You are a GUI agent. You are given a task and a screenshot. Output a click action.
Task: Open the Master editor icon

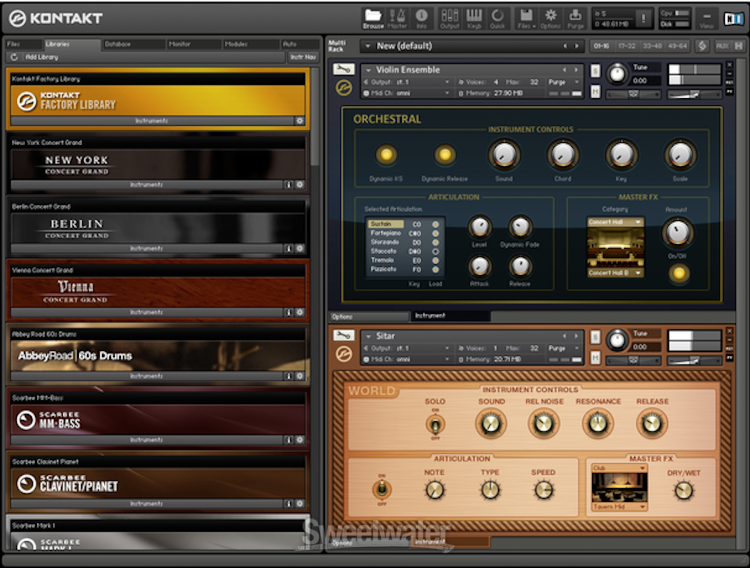397,19
